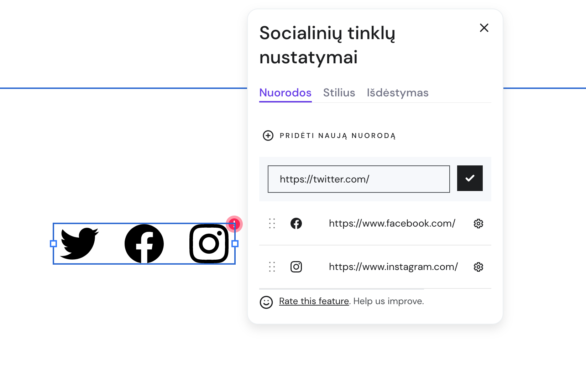Switch to the Stilius tab
Screen dimensions: 586x392
coord(339,93)
